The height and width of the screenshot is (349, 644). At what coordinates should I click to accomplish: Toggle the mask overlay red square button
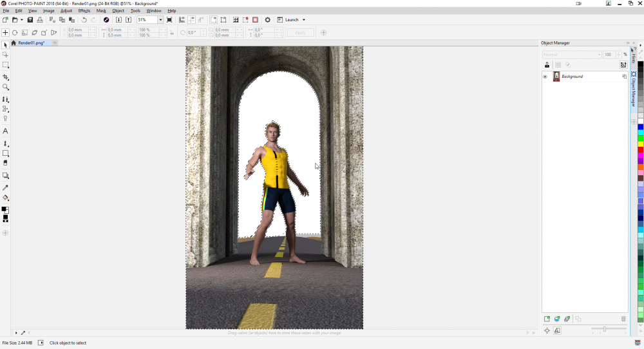pos(256,20)
